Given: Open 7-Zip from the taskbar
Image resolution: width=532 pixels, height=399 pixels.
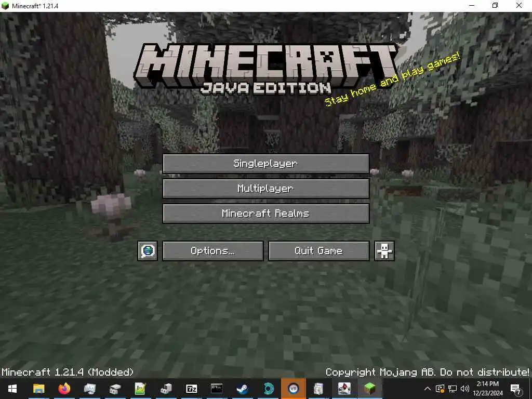Looking at the screenshot, I should (x=191, y=389).
